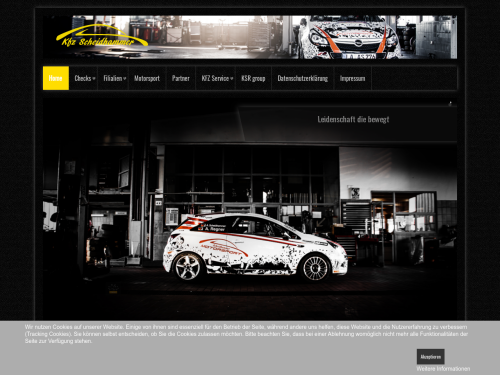This screenshot has height=375, width=500.
Task: Expand the Checks dropdown arrow
Action: [94, 79]
